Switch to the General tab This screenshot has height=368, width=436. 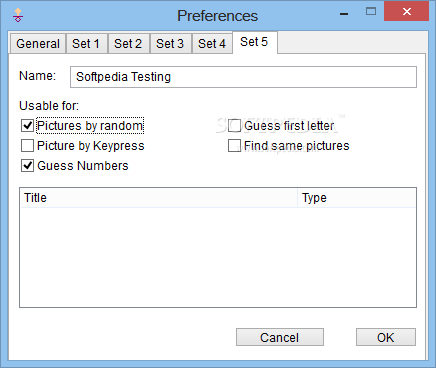(x=38, y=44)
